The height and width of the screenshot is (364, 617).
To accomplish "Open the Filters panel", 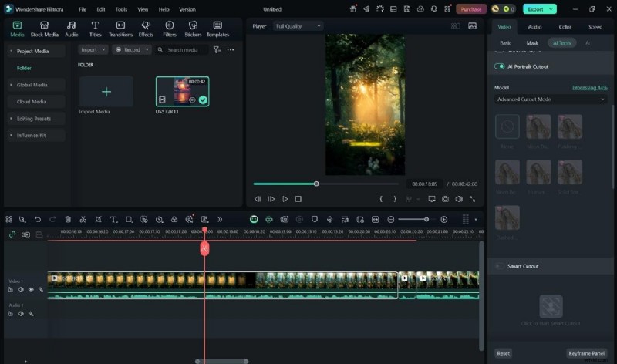I will tap(170, 29).
